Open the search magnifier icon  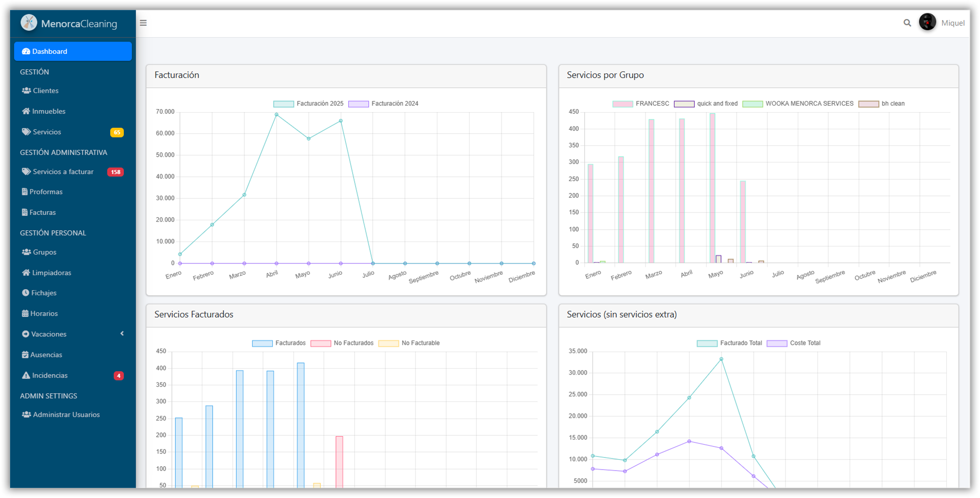click(907, 23)
